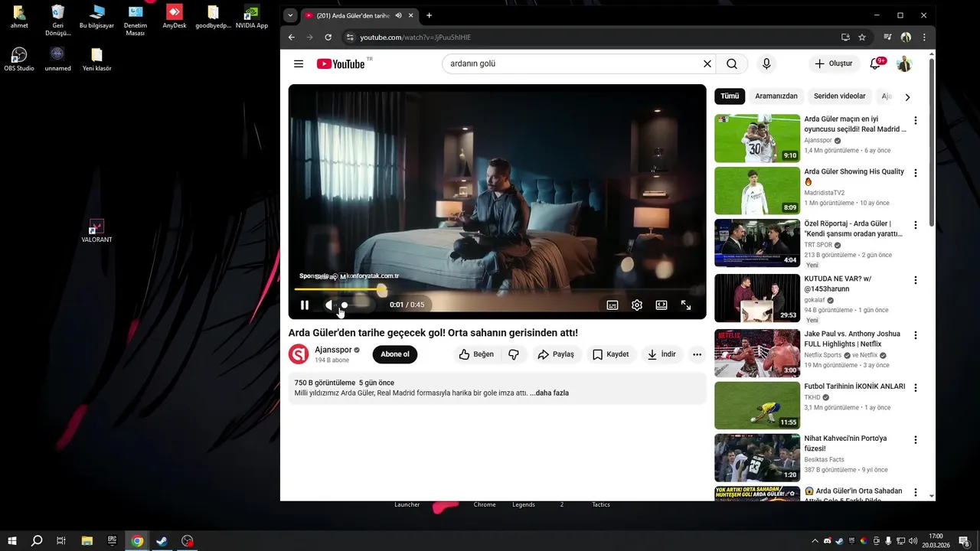Image resolution: width=980 pixels, height=551 pixels.
Task: Click the YouTube page vertical scrollbar
Action: click(932, 142)
